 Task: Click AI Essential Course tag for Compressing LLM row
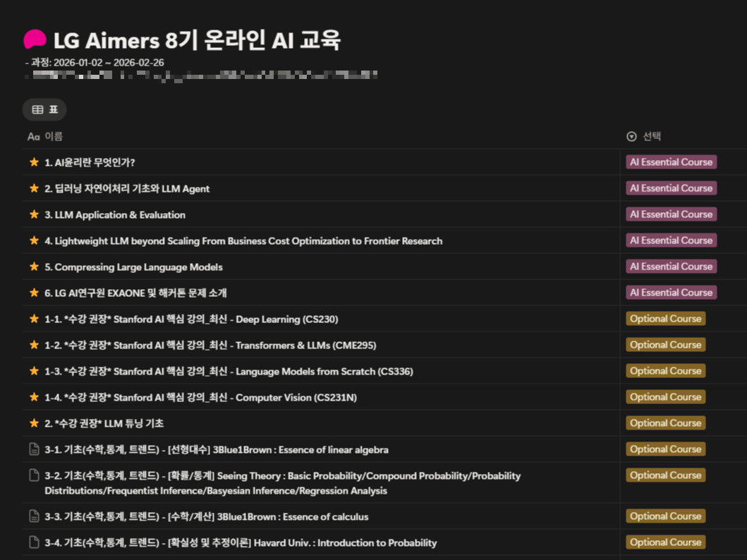click(672, 267)
